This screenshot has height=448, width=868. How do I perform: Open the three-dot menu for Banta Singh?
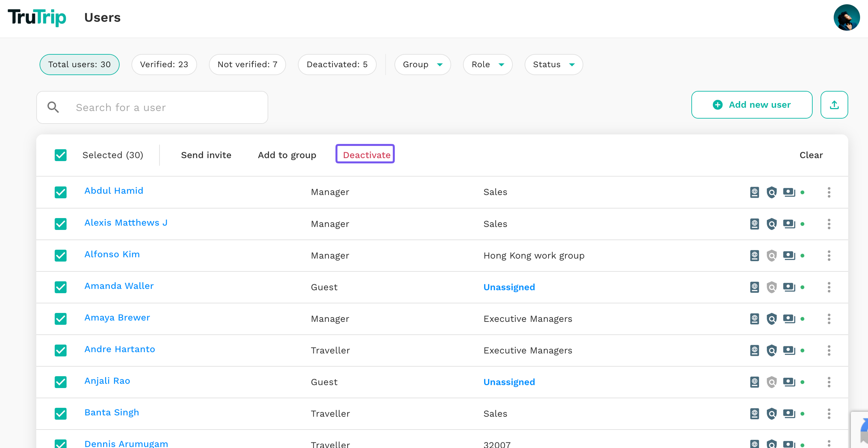pos(829,414)
